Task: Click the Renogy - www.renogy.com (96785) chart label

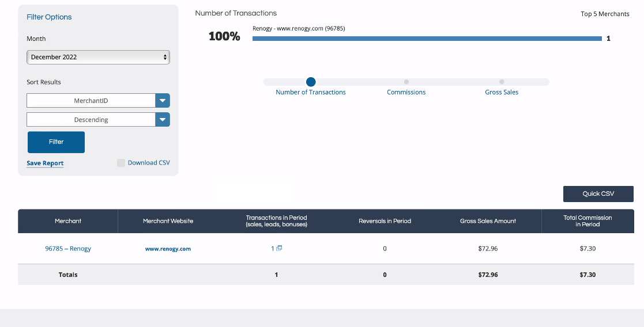Action: (x=299, y=28)
